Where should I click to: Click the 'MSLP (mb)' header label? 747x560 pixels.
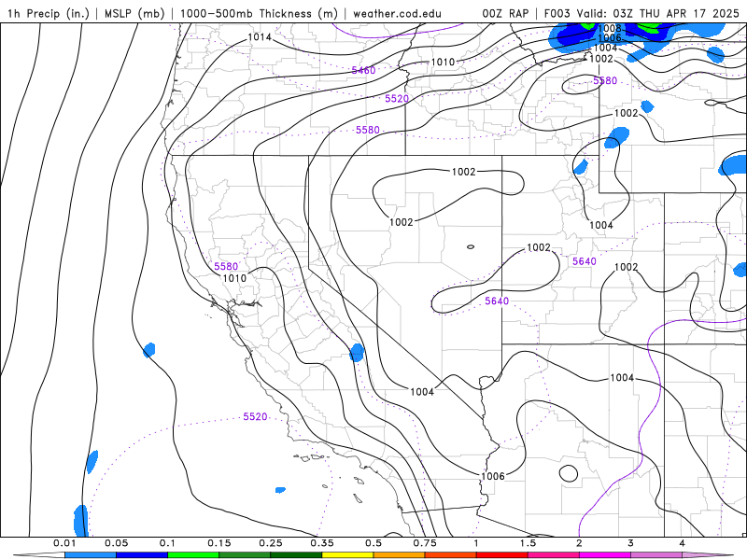pos(134,13)
